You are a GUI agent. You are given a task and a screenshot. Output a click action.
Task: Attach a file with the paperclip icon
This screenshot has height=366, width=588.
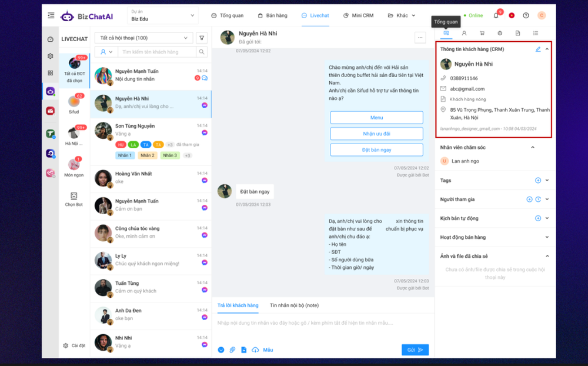click(232, 350)
